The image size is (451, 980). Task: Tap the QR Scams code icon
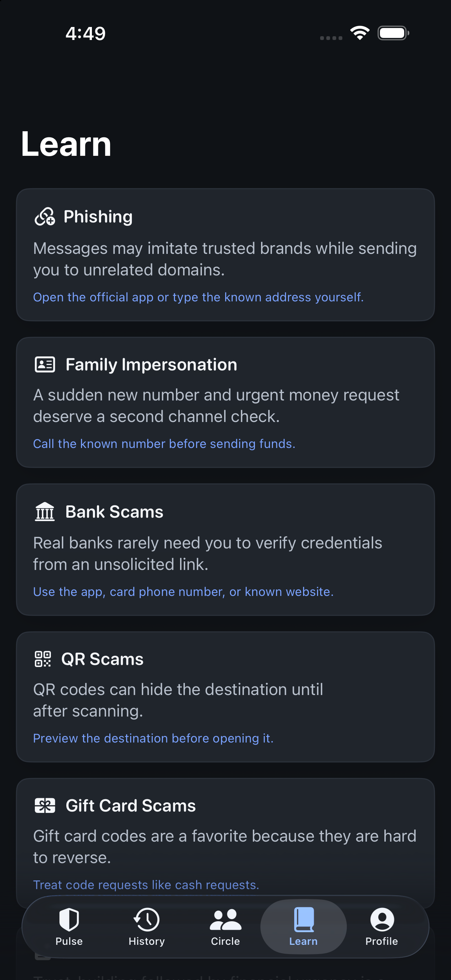tap(43, 659)
